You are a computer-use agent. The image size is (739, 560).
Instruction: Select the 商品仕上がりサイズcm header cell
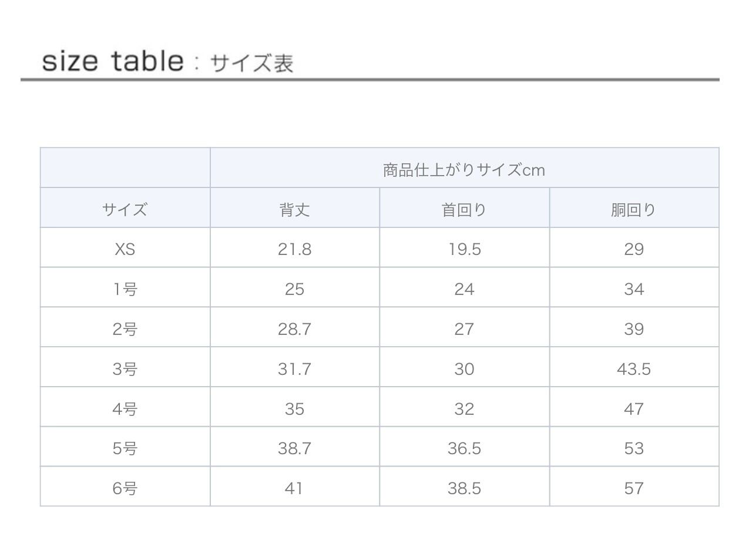coord(464,170)
